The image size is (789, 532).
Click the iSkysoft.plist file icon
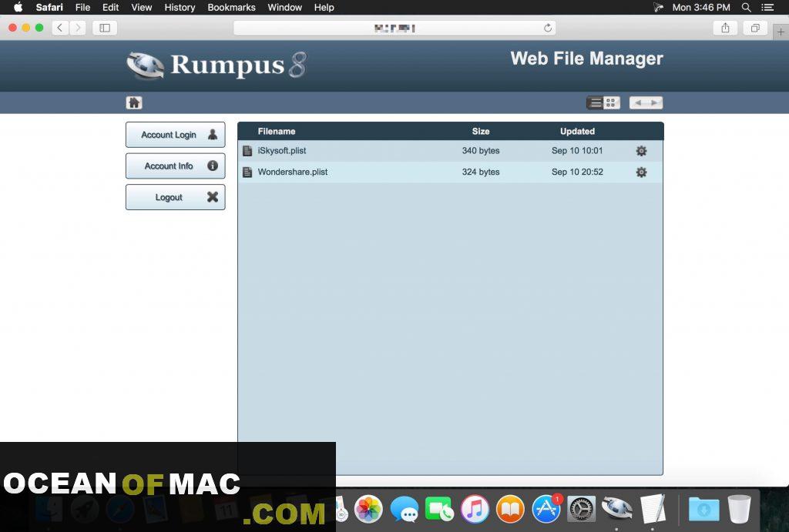tap(247, 151)
